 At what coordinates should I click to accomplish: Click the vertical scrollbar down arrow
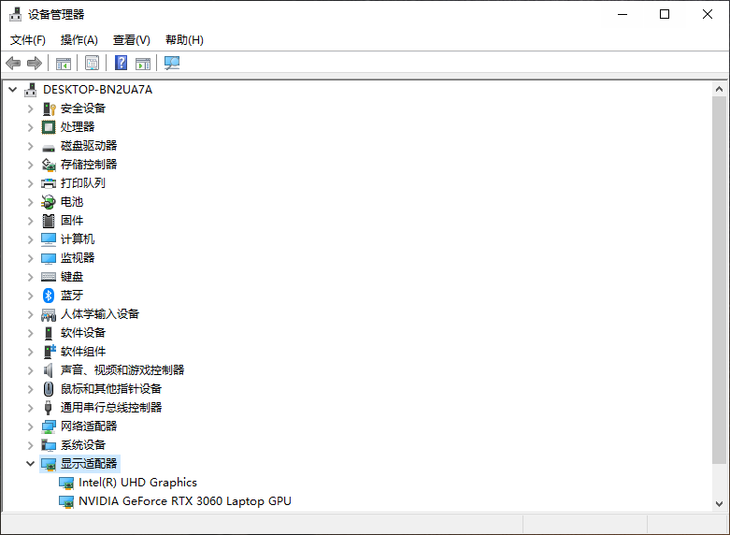719,504
